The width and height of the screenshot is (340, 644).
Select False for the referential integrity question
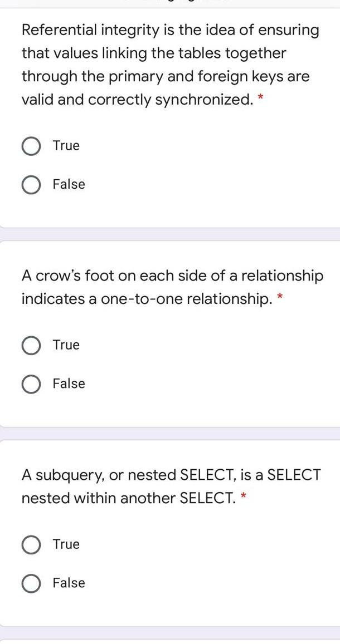tap(32, 184)
